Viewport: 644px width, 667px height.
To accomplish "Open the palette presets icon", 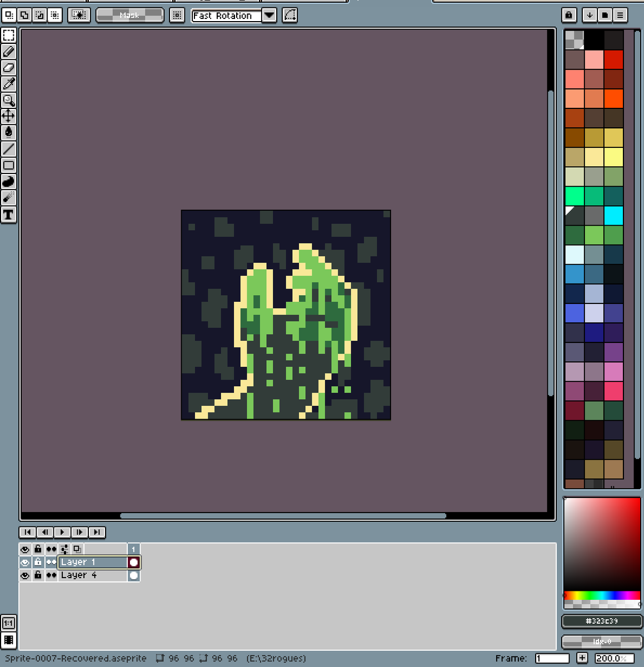I will (x=605, y=15).
